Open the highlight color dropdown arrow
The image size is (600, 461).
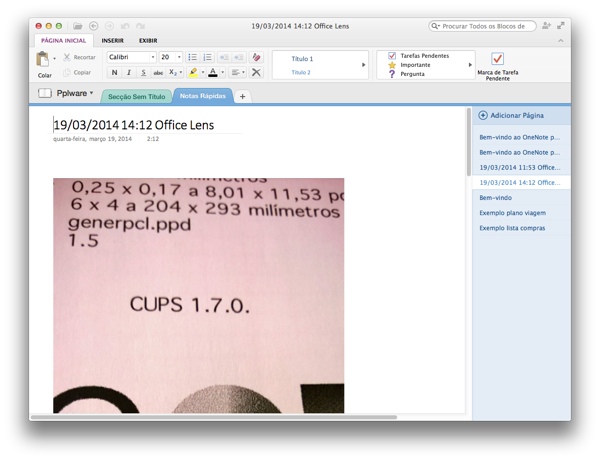click(x=203, y=72)
